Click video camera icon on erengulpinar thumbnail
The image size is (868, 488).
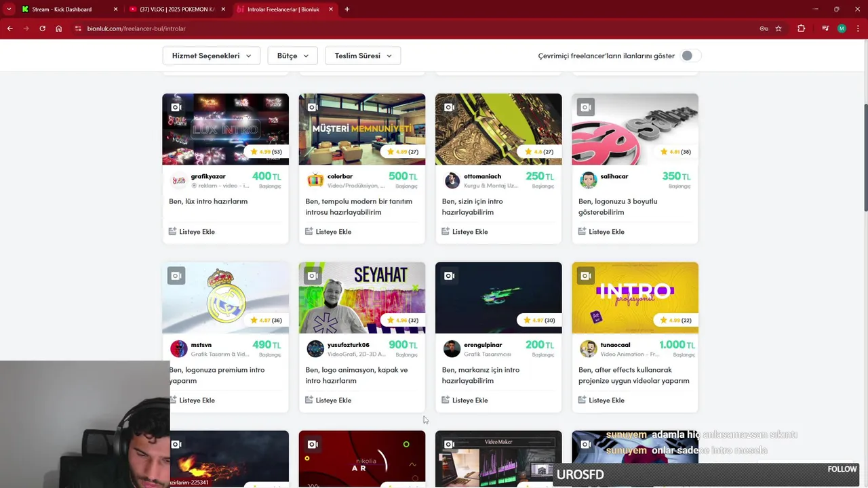[x=449, y=276]
